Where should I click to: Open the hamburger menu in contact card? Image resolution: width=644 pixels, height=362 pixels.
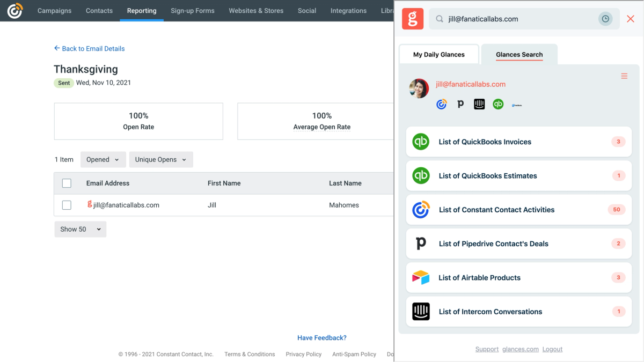[x=624, y=76]
